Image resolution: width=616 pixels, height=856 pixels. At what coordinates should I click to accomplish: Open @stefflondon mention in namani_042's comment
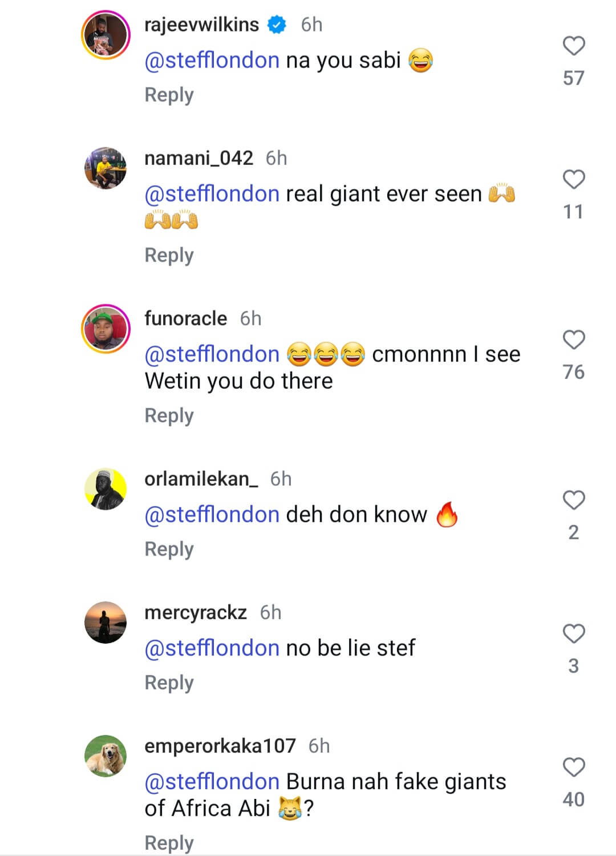tap(212, 194)
